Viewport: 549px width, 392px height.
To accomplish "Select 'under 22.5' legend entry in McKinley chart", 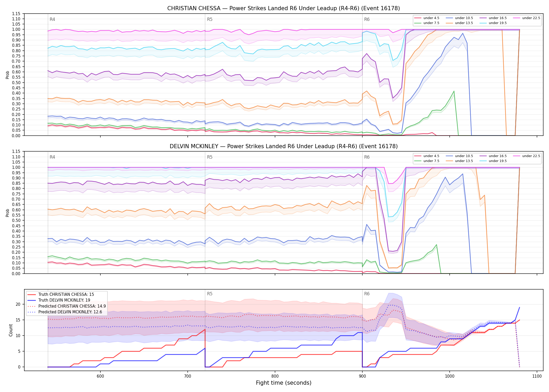I will [527, 156].
